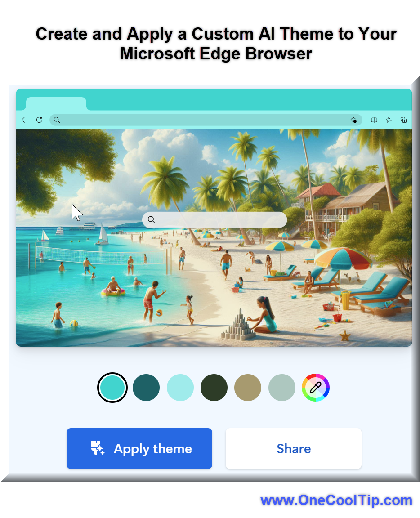Select the turquoise color swatch
This screenshot has height=518, width=420.
[x=112, y=388]
